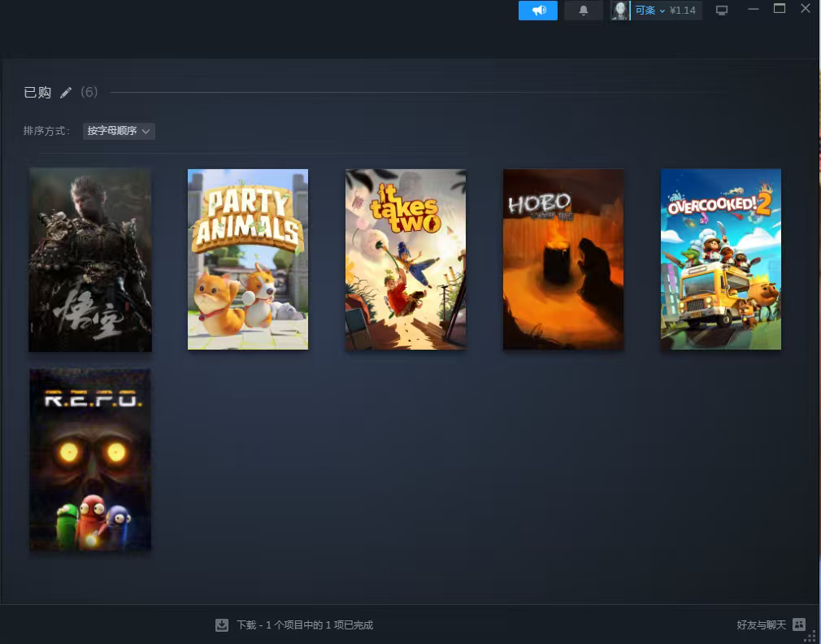The height and width of the screenshot is (644, 821).
Task: Open the announcements megaphone button
Action: coord(538,11)
